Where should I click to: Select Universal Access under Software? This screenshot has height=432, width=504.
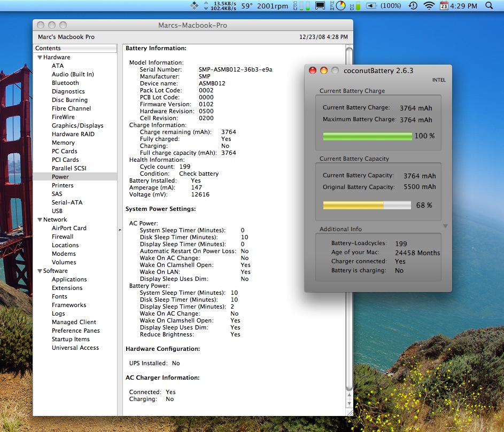[75, 348]
